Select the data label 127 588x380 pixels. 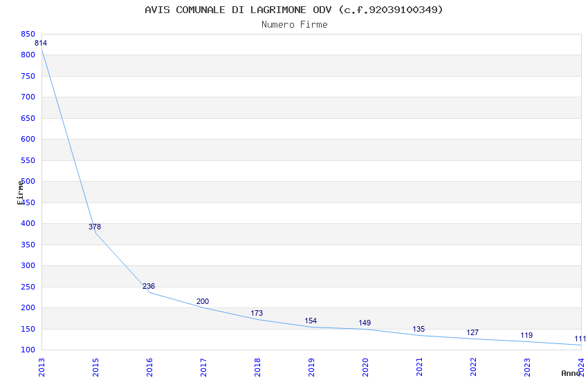[473, 332]
